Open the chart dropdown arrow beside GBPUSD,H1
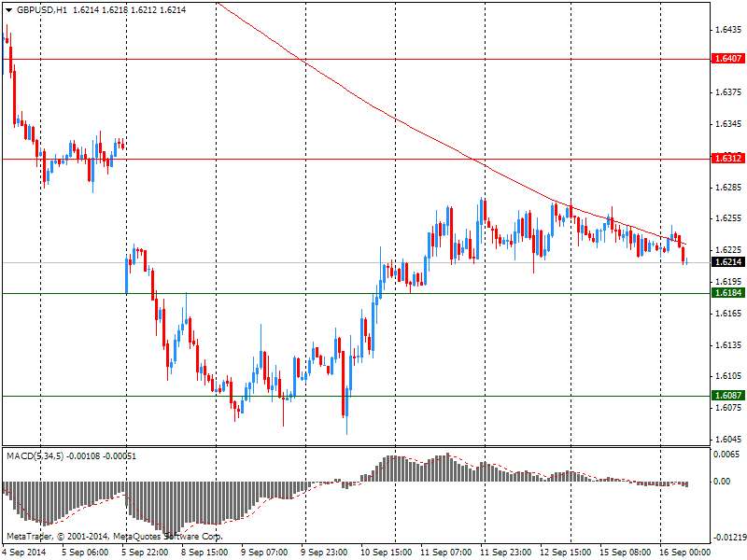The image size is (747, 560). [9, 10]
